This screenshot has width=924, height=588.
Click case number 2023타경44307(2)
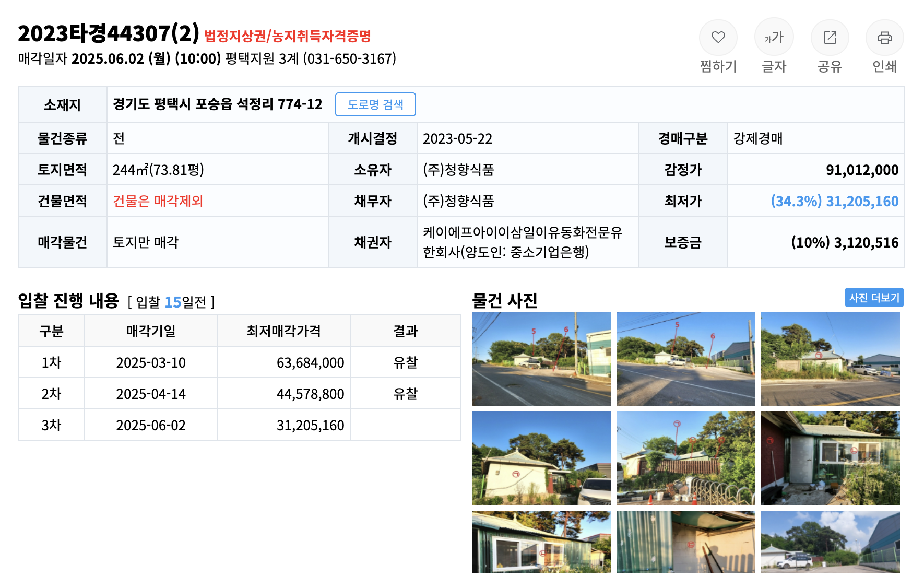pos(109,34)
